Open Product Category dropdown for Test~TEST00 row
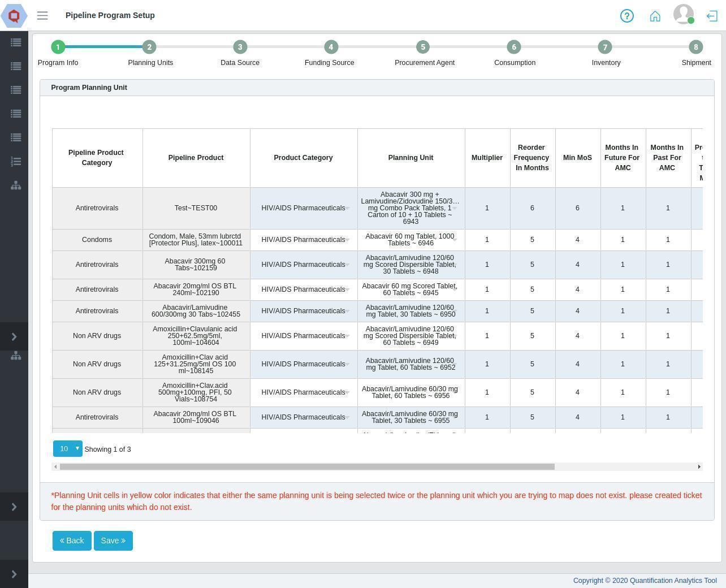The width and height of the screenshot is (726, 588). [x=304, y=208]
